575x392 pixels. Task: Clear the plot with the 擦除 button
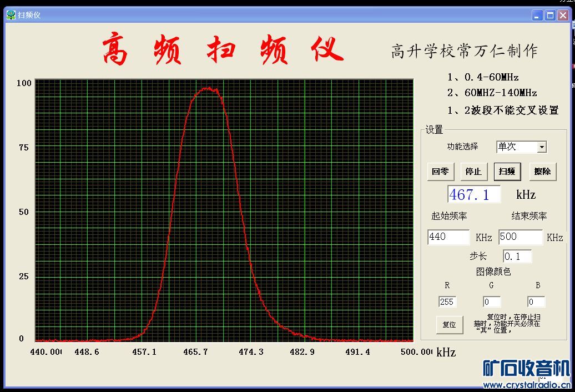[x=542, y=172]
